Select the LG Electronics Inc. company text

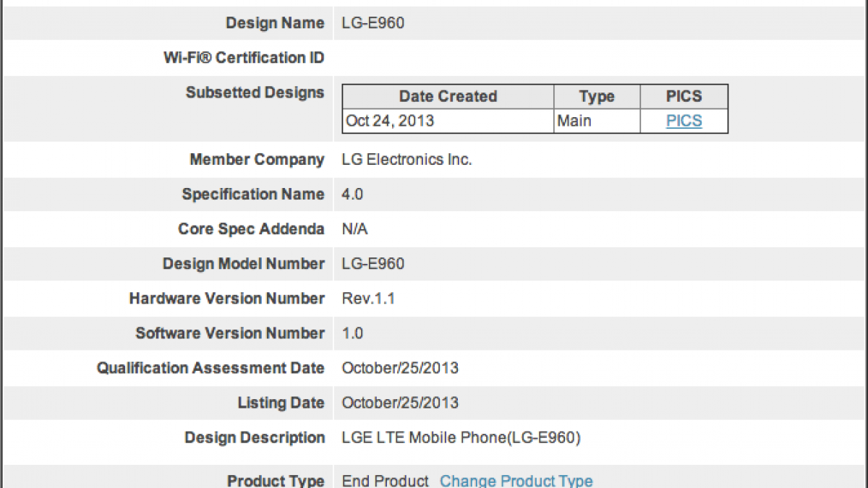coord(407,160)
